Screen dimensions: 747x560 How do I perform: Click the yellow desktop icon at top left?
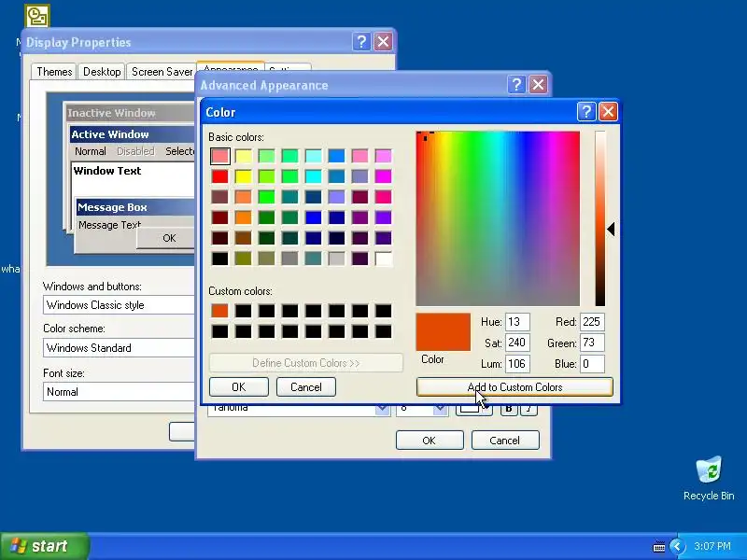point(37,16)
